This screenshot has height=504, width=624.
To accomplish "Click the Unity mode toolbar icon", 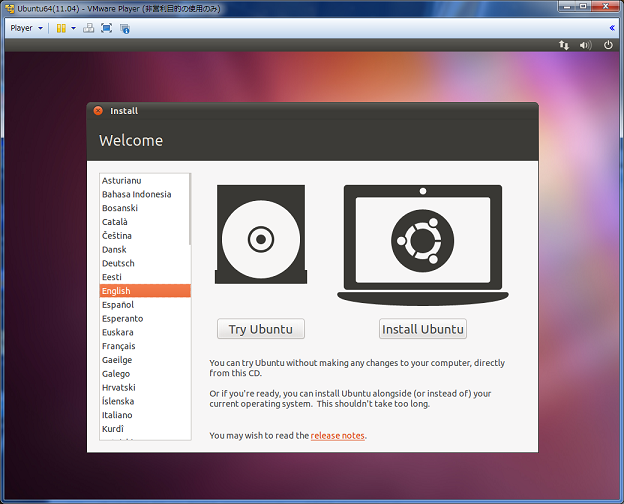I will pyautogui.click(x=125, y=29).
